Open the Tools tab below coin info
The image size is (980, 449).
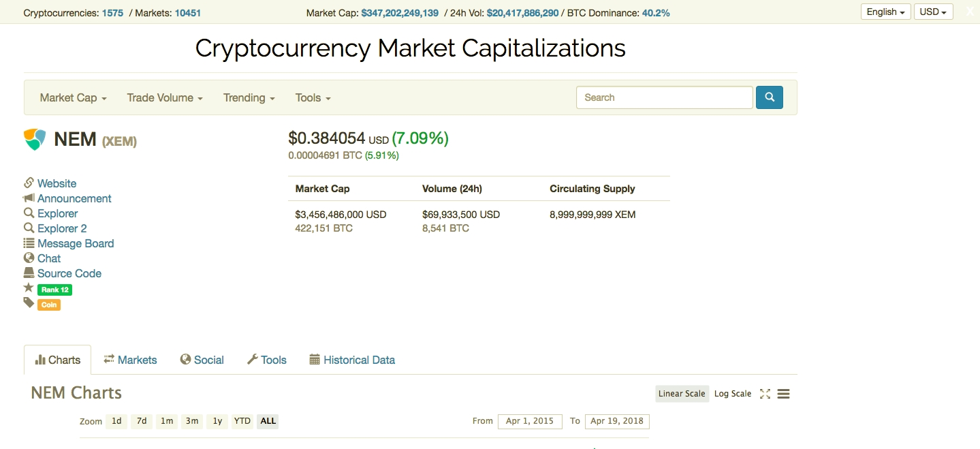pos(266,360)
